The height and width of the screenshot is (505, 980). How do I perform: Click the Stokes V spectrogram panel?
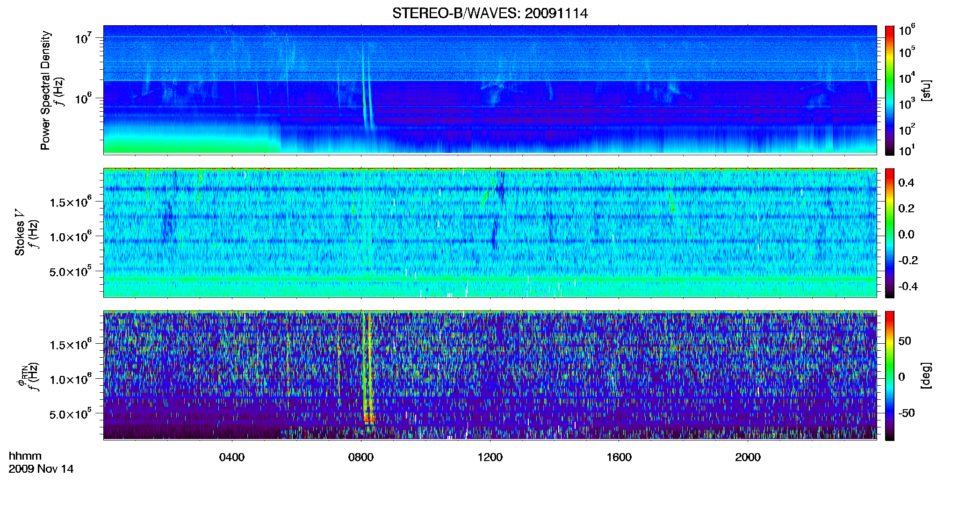pyautogui.click(x=490, y=233)
